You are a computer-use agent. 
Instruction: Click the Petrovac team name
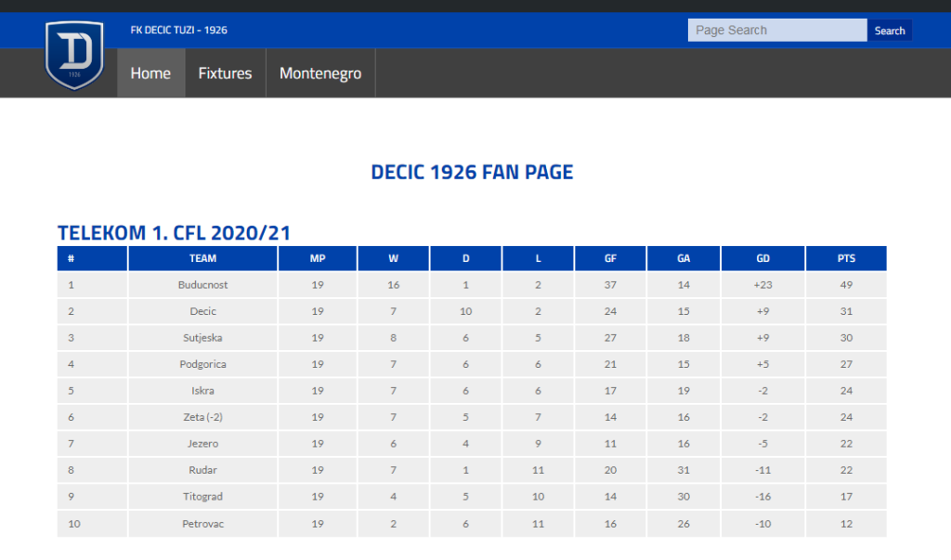click(203, 524)
